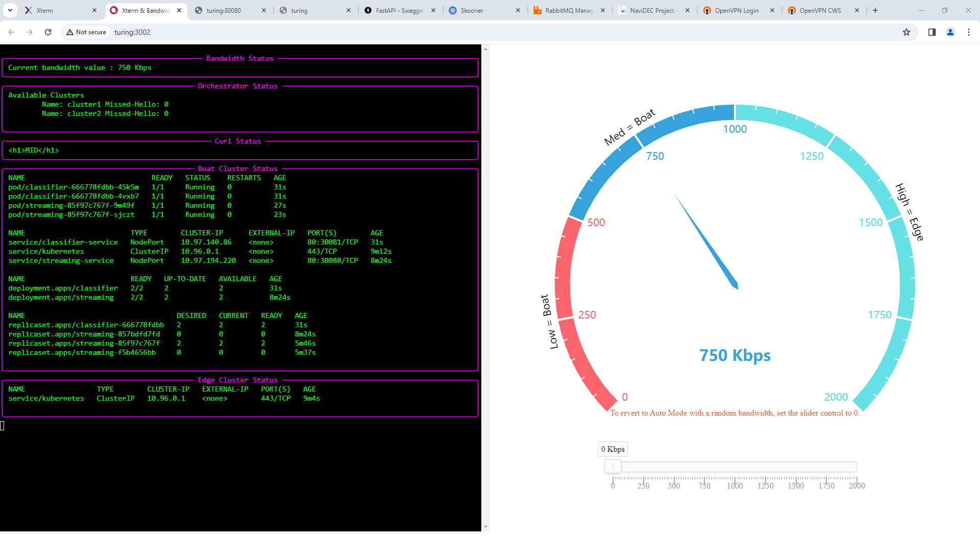Click the Low = Boat gauge label
This screenshot has height=536, width=980.
pos(549,322)
